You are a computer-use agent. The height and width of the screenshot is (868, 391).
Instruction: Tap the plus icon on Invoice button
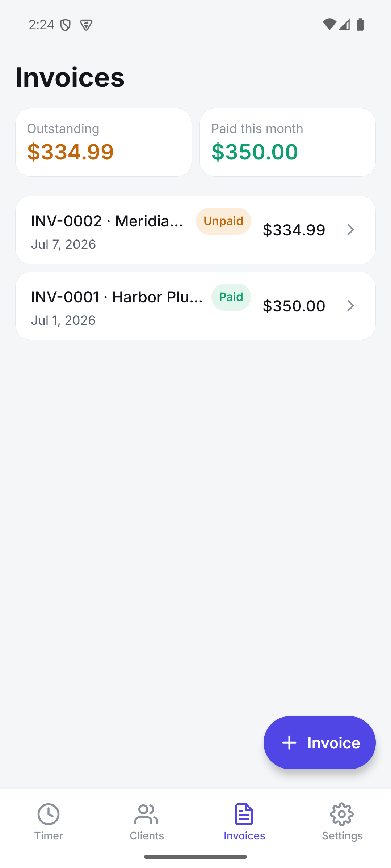click(x=289, y=743)
